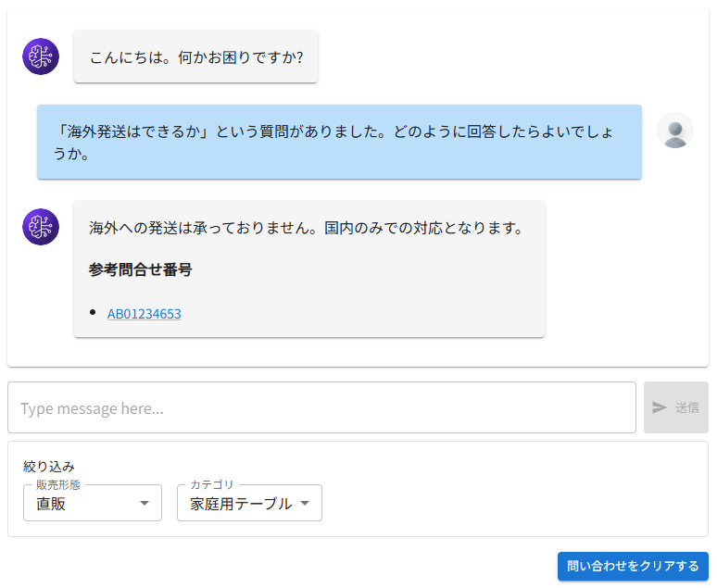Click the bot avatar beside the greeting message

pos(41,56)
